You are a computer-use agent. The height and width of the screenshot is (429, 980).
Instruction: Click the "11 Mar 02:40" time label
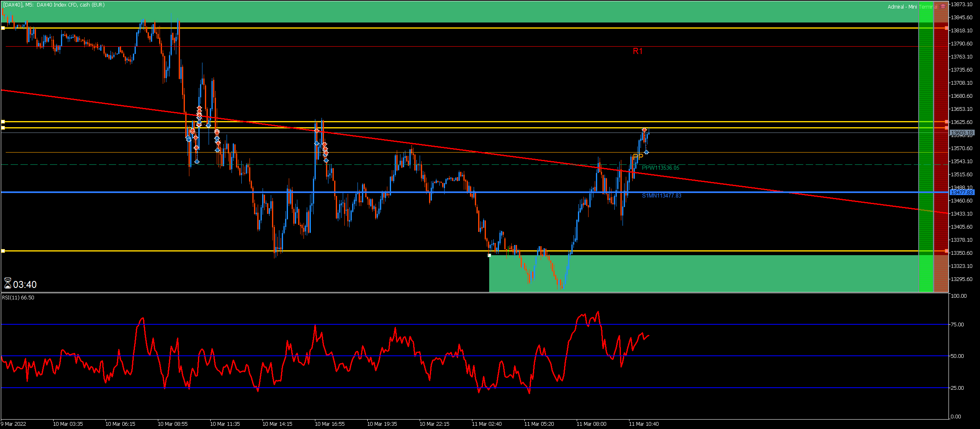[x=487, y=424]
